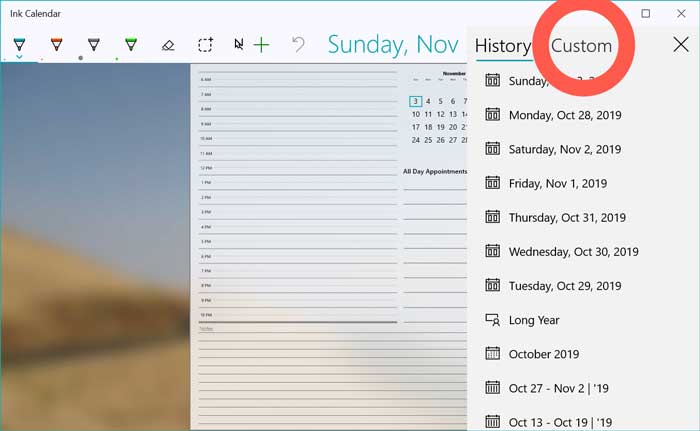700x431 pixels.
Task: Select the blue ink pen
Action: (x=19, y=43)
